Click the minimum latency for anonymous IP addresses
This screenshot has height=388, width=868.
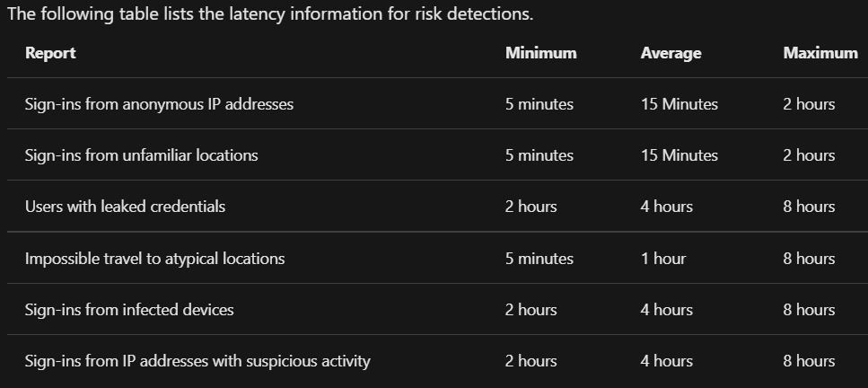(x=539, y=104)
